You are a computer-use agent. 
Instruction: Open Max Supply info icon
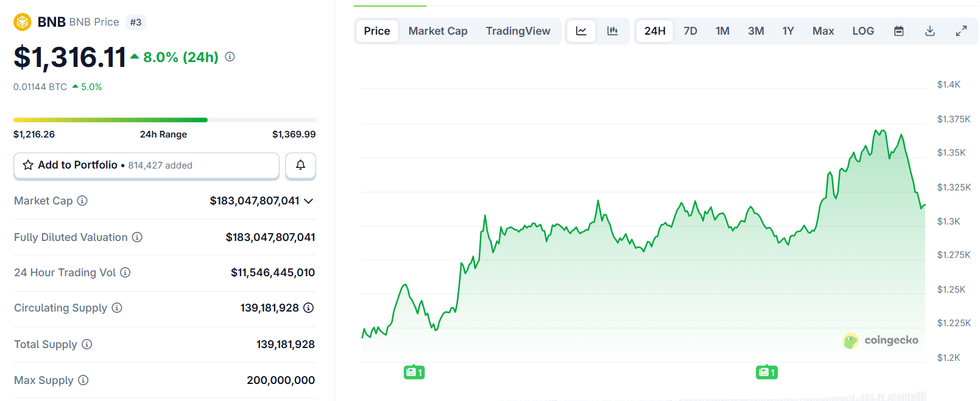pyautogui.click(x=83, y=380)
